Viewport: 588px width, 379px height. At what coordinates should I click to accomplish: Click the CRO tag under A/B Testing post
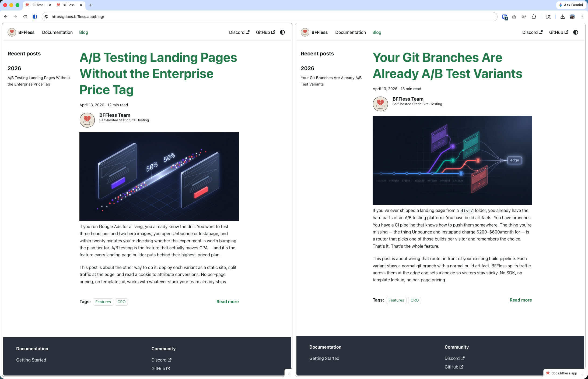pyautogui.click(x=121, y=302)
